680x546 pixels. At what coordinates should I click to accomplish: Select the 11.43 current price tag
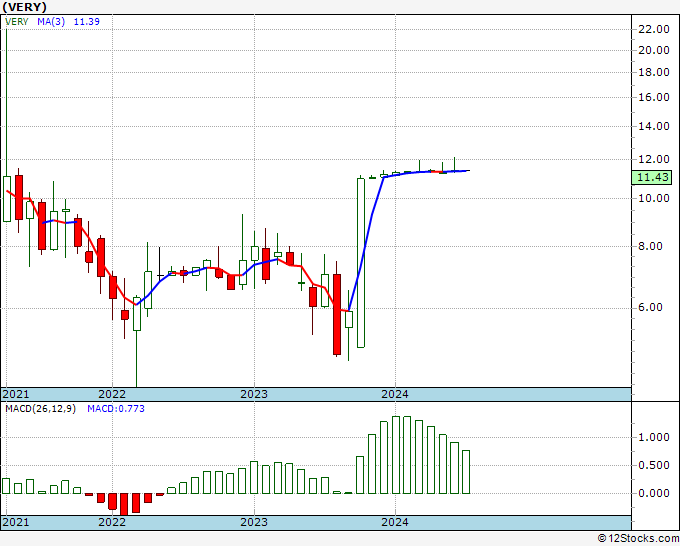click(652, 177)
